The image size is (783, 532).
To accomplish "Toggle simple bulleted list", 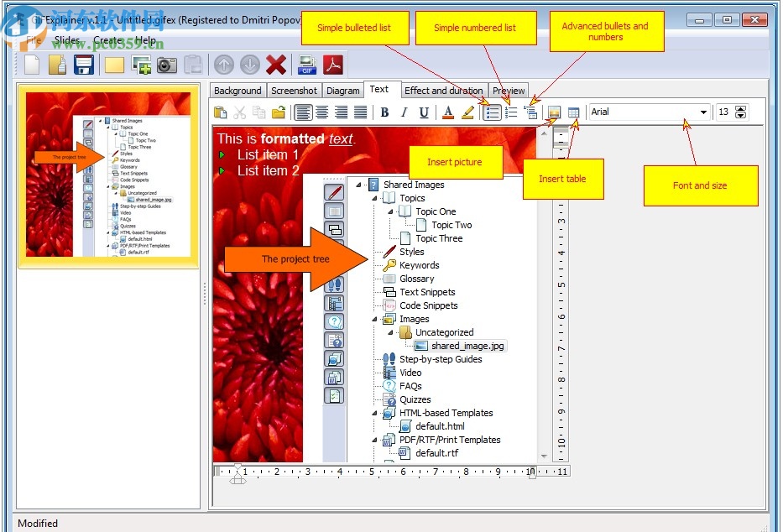I will point(492,112).
